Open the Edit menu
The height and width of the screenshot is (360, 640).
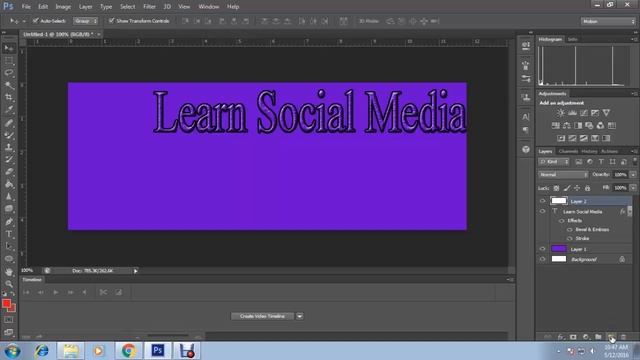point(43,7)
